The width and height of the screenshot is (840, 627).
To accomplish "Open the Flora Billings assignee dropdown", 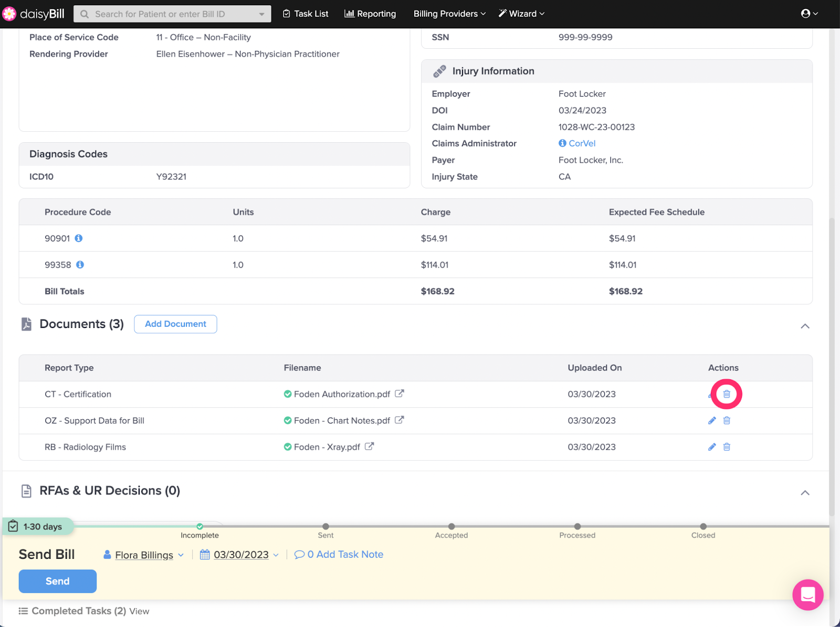I will pyautogui.click(x=144, y=555).
